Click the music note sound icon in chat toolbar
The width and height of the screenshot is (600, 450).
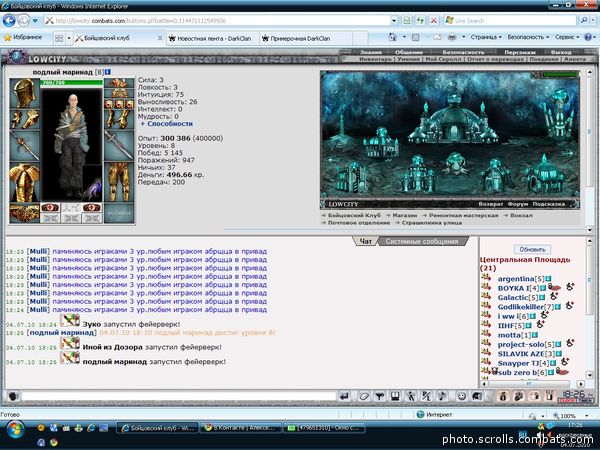442,396
